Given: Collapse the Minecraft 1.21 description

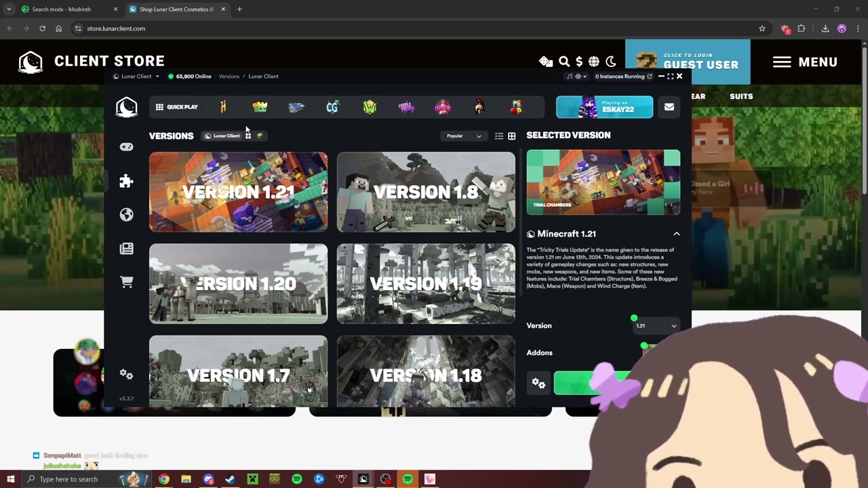Looking at the screenshot, I should point(676,234).
